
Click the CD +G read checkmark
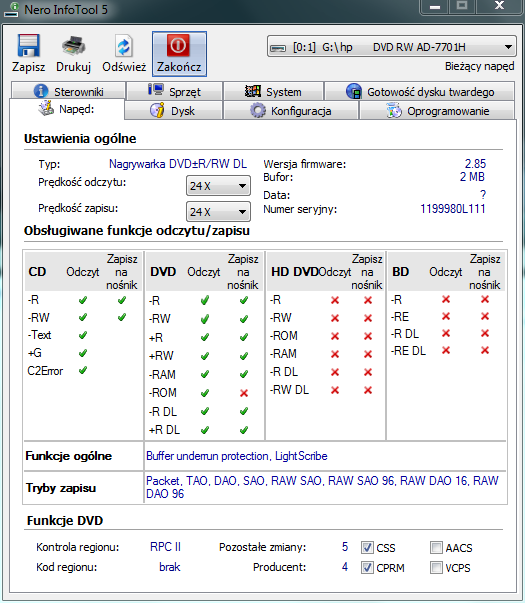pyautogui.click(x=83, y=353)
